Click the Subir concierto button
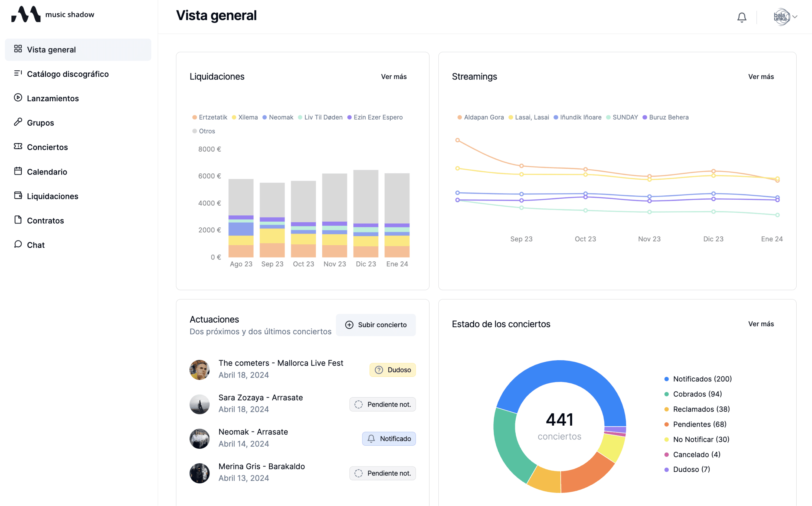The height and width of the screenshot is (506, 812). [375, 325]
